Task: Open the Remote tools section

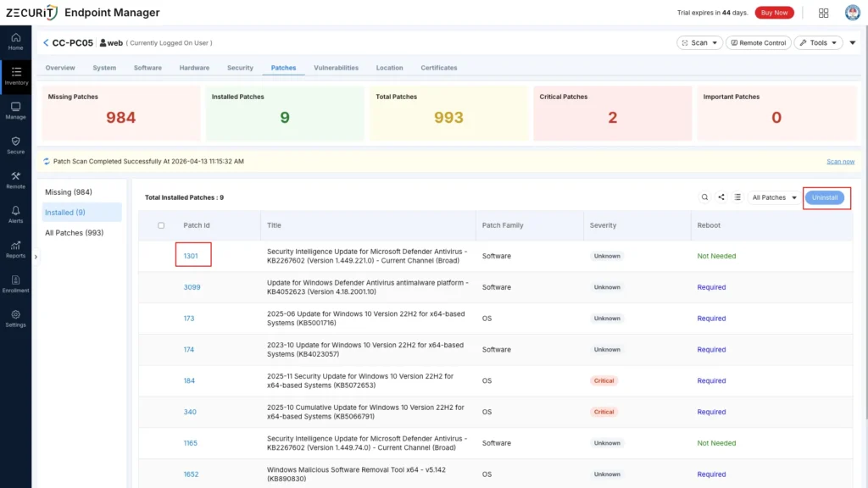Action: [15, 180]
